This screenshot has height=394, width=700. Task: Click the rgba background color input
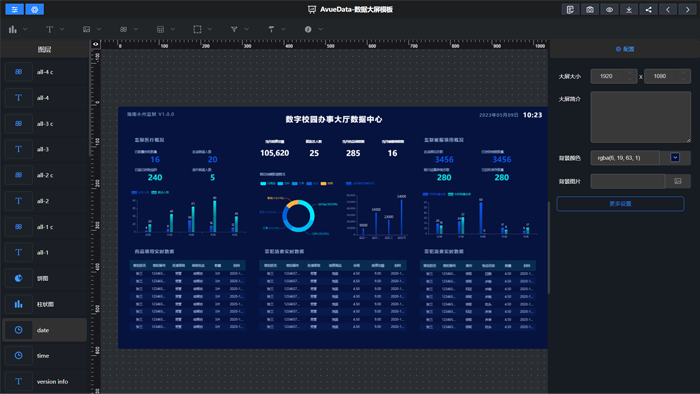tap(625, 158)
